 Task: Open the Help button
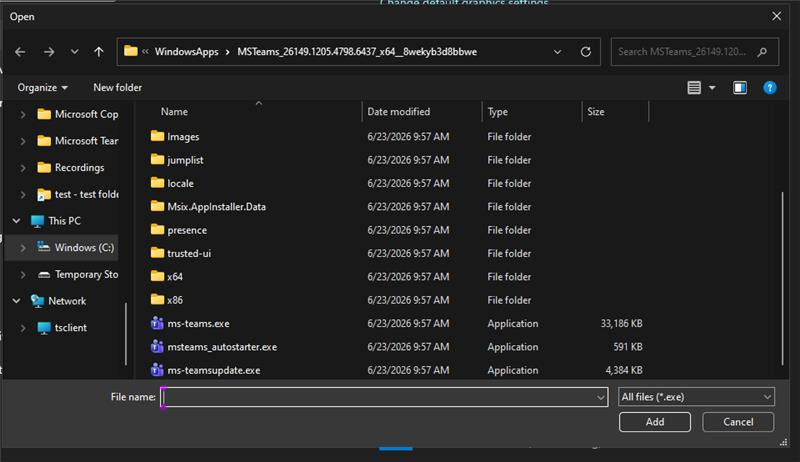click(x=769, y=88)
